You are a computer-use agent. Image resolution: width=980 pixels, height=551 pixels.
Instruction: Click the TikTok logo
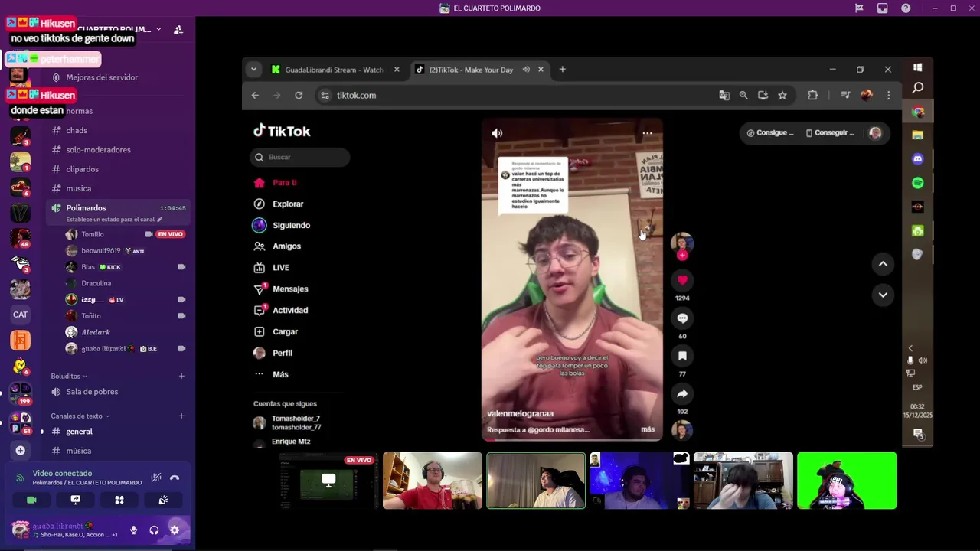(x=282, y=131)
